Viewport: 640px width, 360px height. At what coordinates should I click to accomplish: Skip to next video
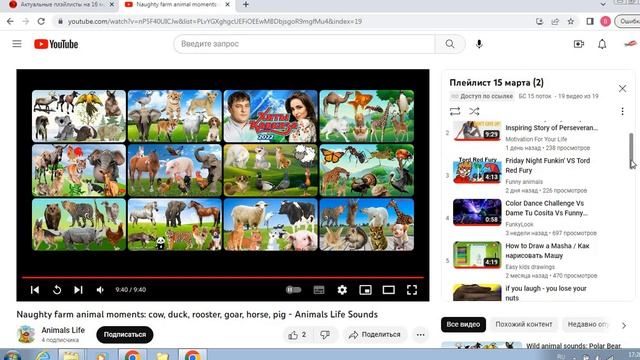click(78, 290)
